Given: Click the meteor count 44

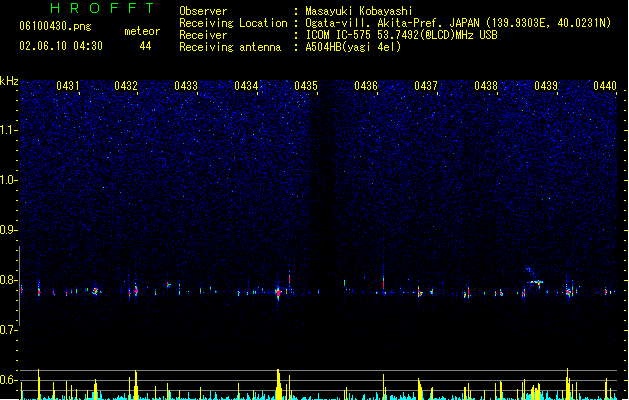Looking at the screenshot, I should [145, 46].
